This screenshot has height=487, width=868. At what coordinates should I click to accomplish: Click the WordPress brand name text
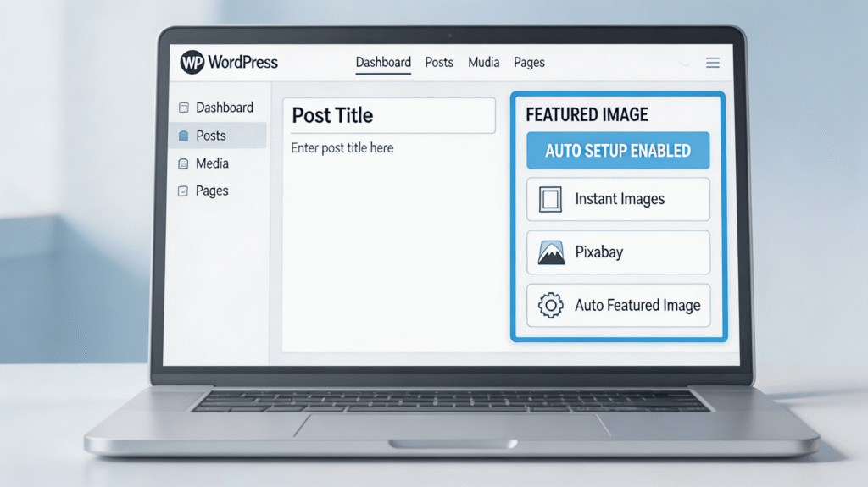243,62
